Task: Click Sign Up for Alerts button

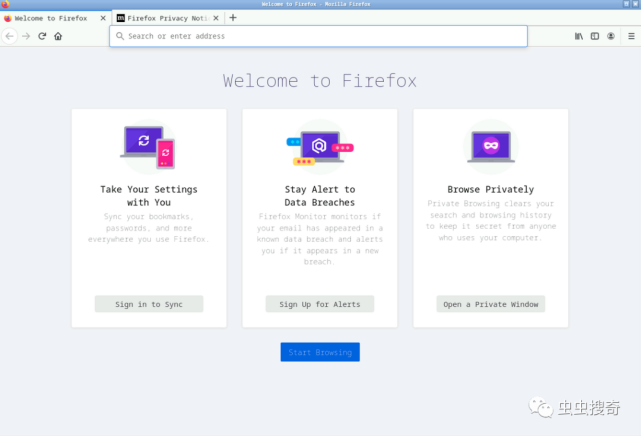Action: tap(320, 304)
